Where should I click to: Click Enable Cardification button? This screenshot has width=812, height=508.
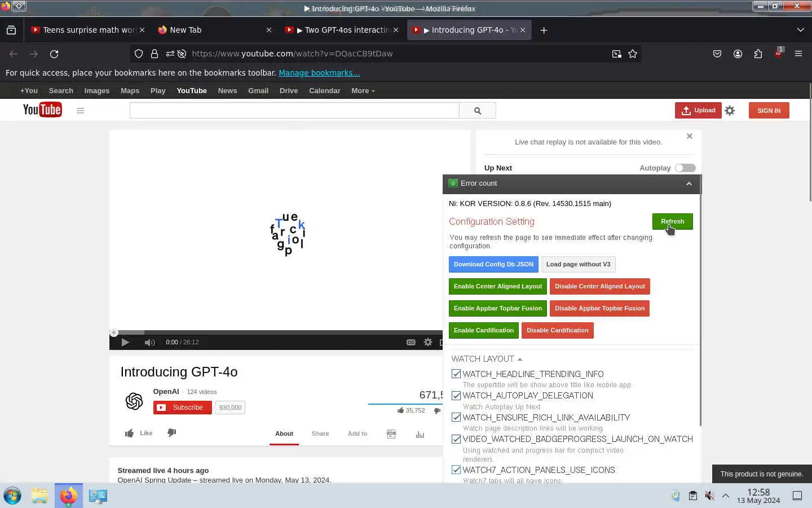(x=484, y=330)
